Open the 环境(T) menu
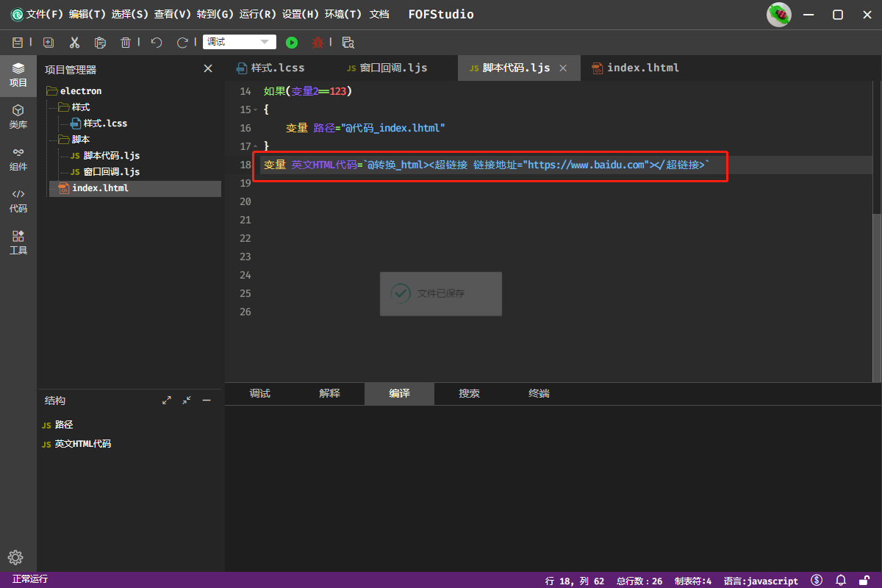882x588 pixels. click(343, 15)
